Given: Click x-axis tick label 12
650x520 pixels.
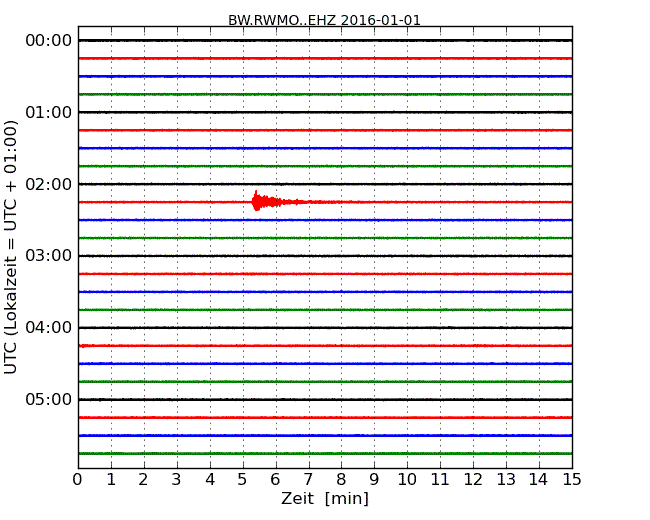Looking at the screenshot, I should 473,480.
